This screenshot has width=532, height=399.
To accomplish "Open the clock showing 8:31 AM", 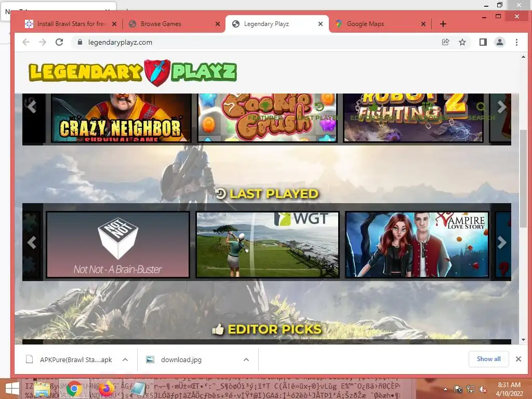I will tap(509, 389).
